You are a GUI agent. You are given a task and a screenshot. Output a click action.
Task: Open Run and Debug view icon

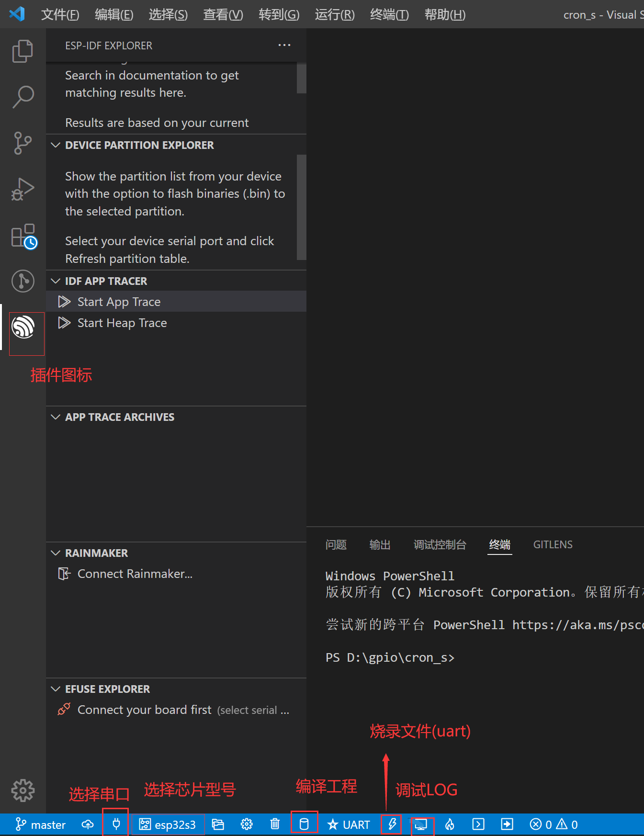coord(23,189)
